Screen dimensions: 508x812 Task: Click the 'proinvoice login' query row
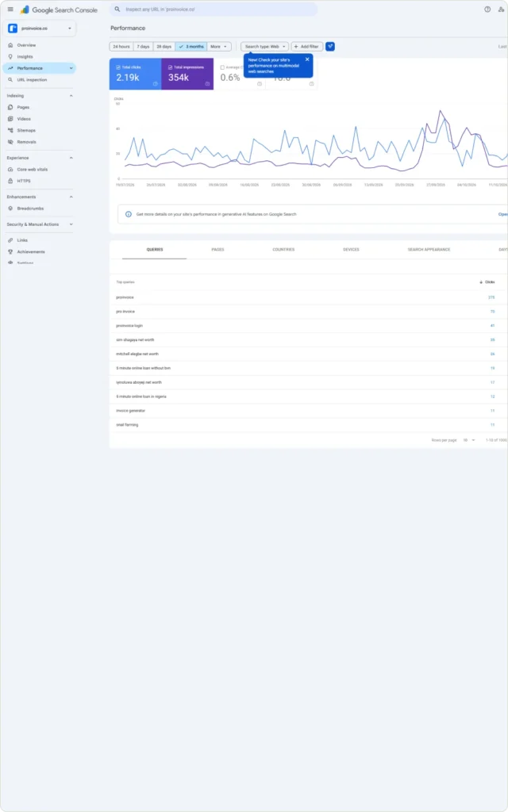(309, 326)
